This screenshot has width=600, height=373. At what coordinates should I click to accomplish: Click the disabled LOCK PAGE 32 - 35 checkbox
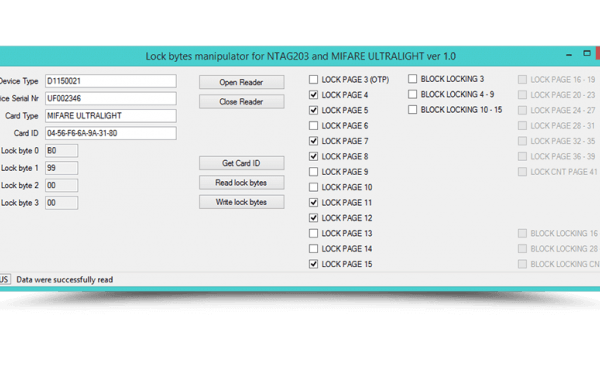522,141
